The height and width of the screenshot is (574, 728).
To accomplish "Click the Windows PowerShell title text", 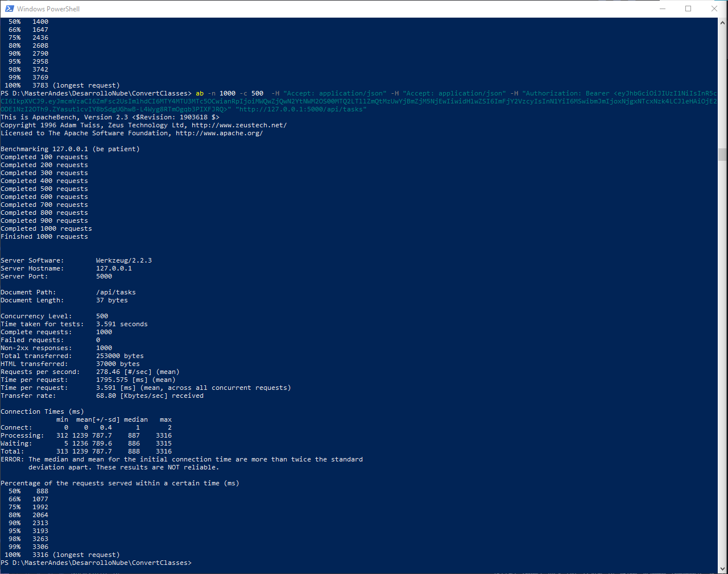I will tap(50, 9).
